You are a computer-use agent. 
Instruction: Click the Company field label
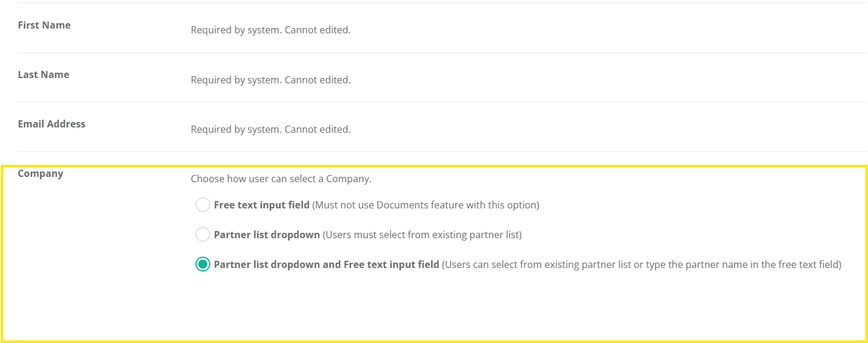click(40, 173)
